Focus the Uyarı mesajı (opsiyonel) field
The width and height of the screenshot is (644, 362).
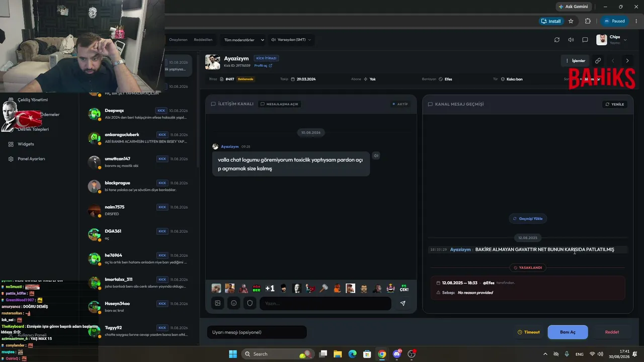tap(257, 332)
